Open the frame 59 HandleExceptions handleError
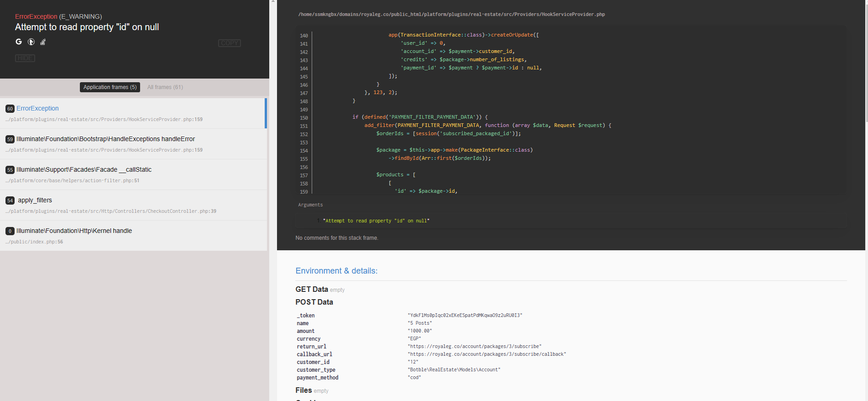868x401 pixels. pyautogui.click(x=132, y=144)
